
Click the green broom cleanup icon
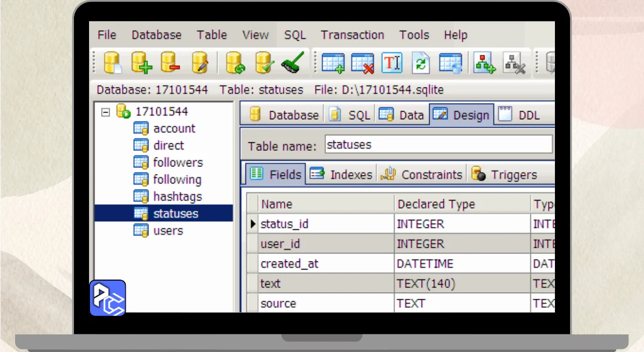(292, 63)
